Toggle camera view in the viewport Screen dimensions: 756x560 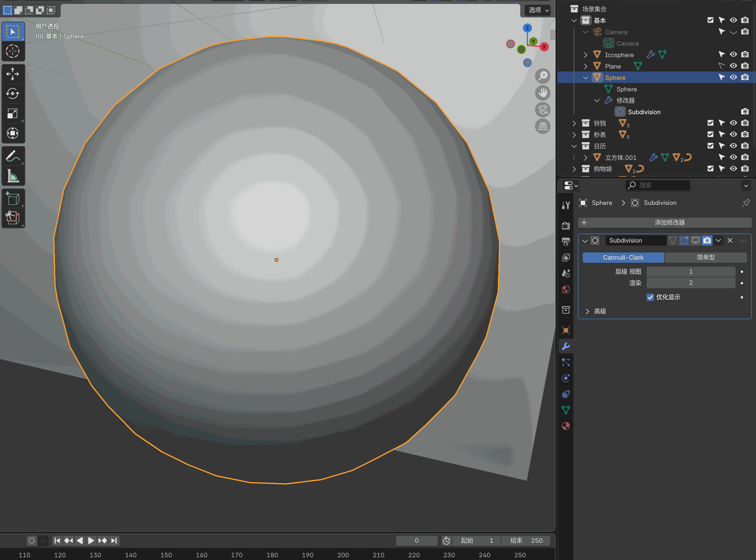click(543, 109)
